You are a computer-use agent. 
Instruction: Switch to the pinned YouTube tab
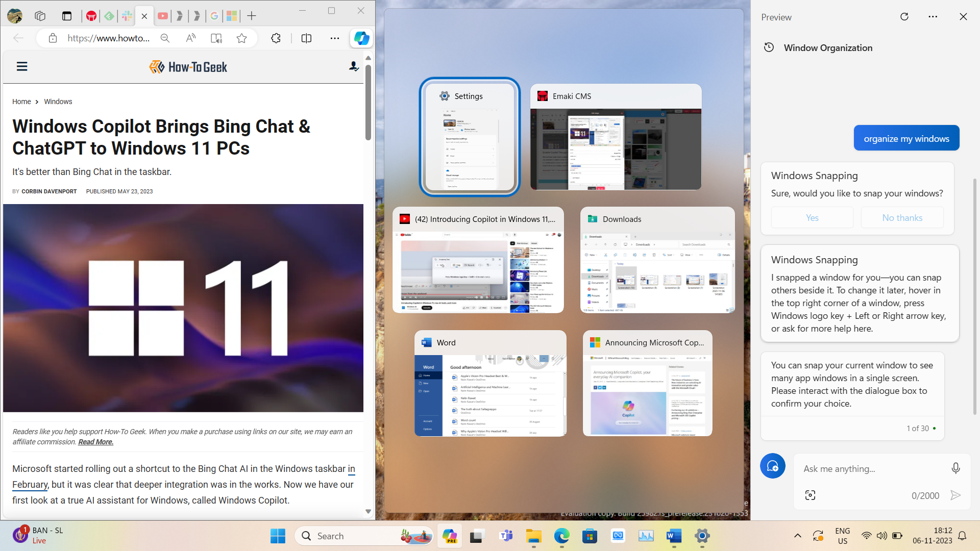162,16
